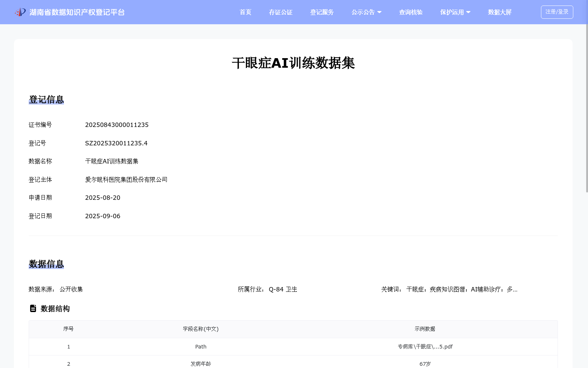Click the 字段名称(中文) column header
This screenshot has height=368, width=588.
coord(201,329)
